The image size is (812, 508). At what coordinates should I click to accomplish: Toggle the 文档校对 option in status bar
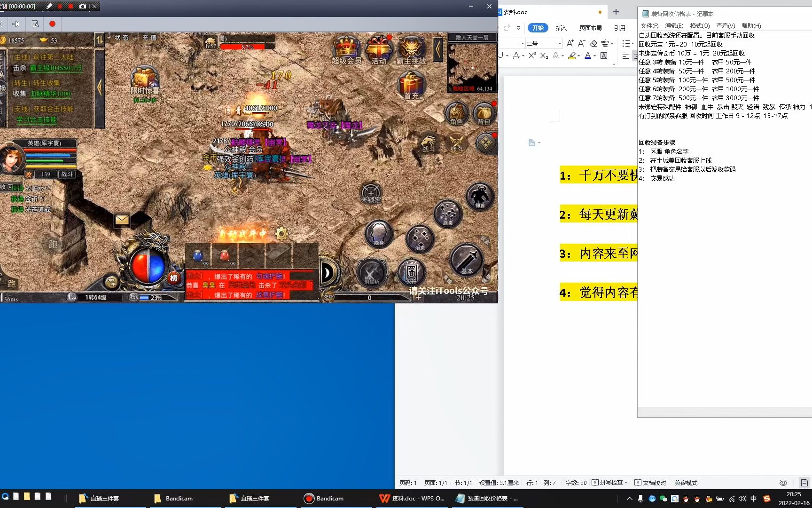click(650, 483)
